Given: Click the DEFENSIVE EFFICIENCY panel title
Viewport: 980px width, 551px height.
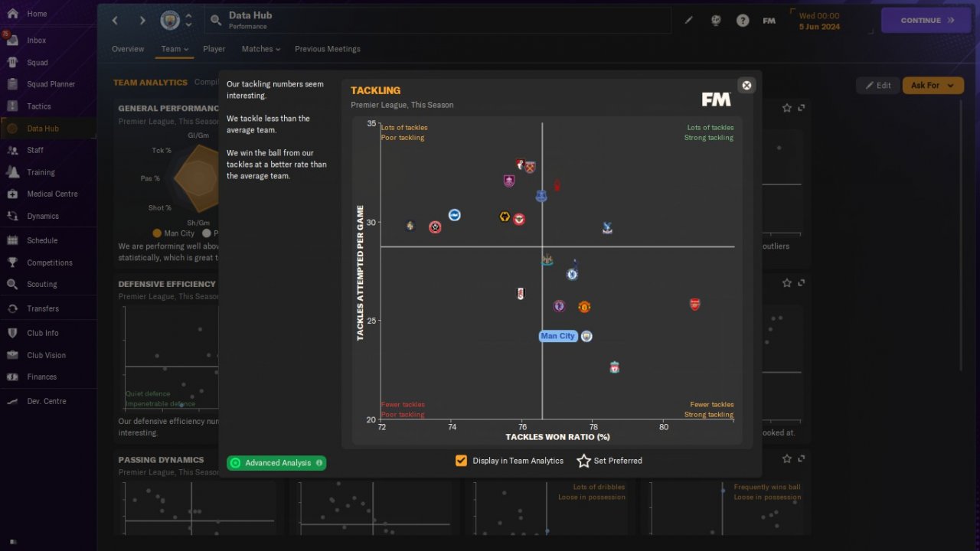Looking at the screenshot, I should pyautogui.click(x=167, y=284).
